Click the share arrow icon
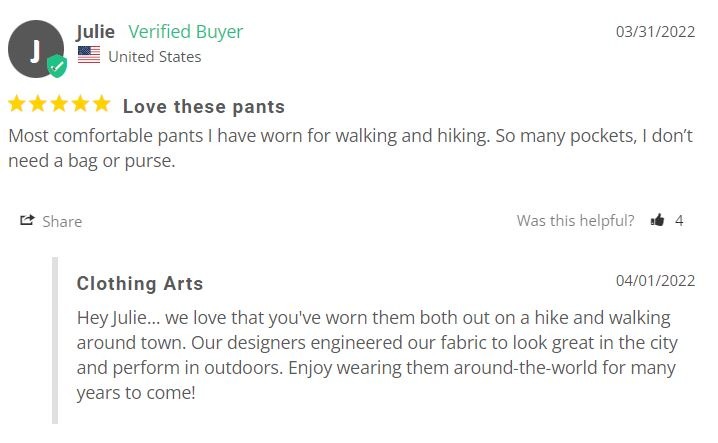Viewport: 718px width, 443px height. pos(27,220)
